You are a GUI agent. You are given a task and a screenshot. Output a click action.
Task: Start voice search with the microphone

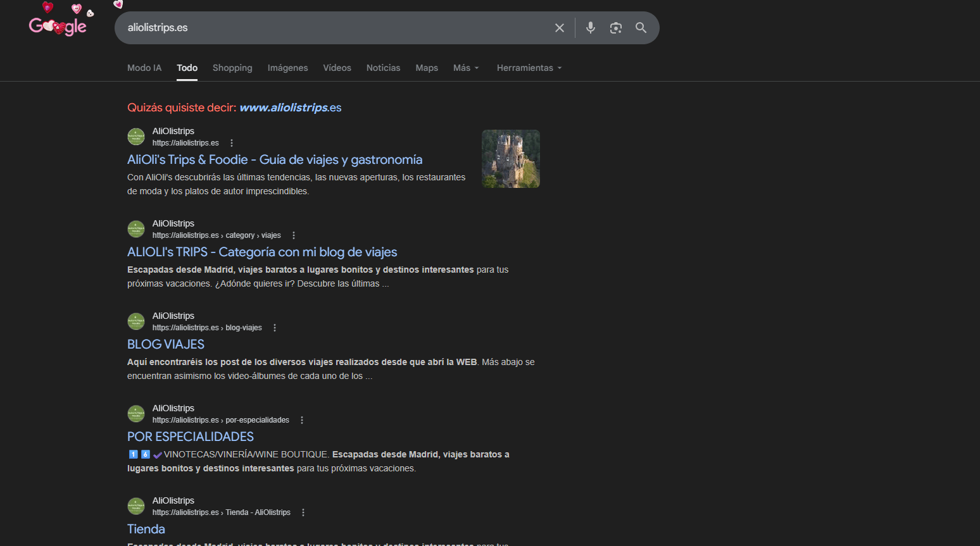[590, 28]
